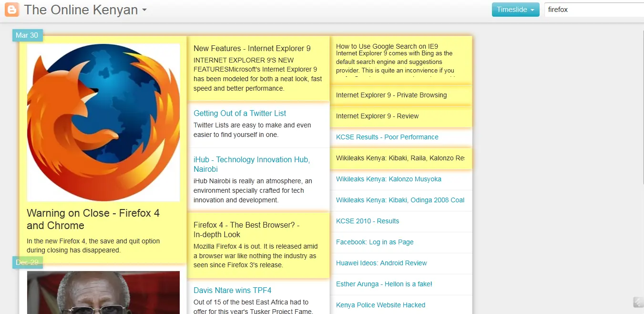The image size is (644, 314).
Task: Click the excerpt 'Out of 15 of the best East Africa'
Action: click(x=253, y=307)
